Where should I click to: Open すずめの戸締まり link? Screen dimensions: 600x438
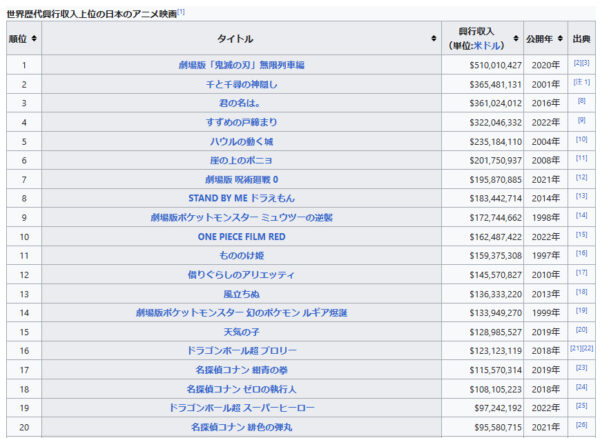pyautogui.click(x=241, y=122)
